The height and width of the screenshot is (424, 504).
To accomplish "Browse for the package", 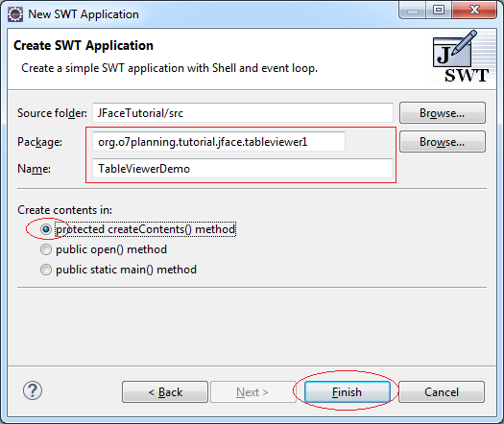I will (x=443, y=142).
